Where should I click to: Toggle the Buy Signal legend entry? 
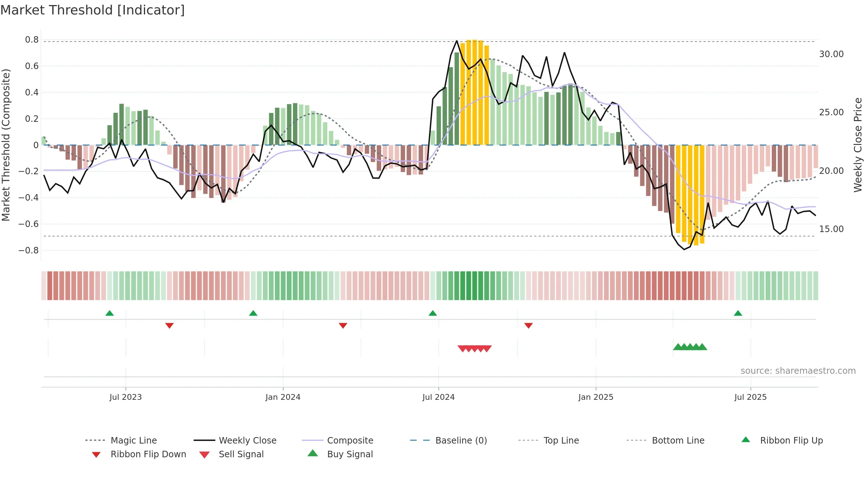click(340, 454)
